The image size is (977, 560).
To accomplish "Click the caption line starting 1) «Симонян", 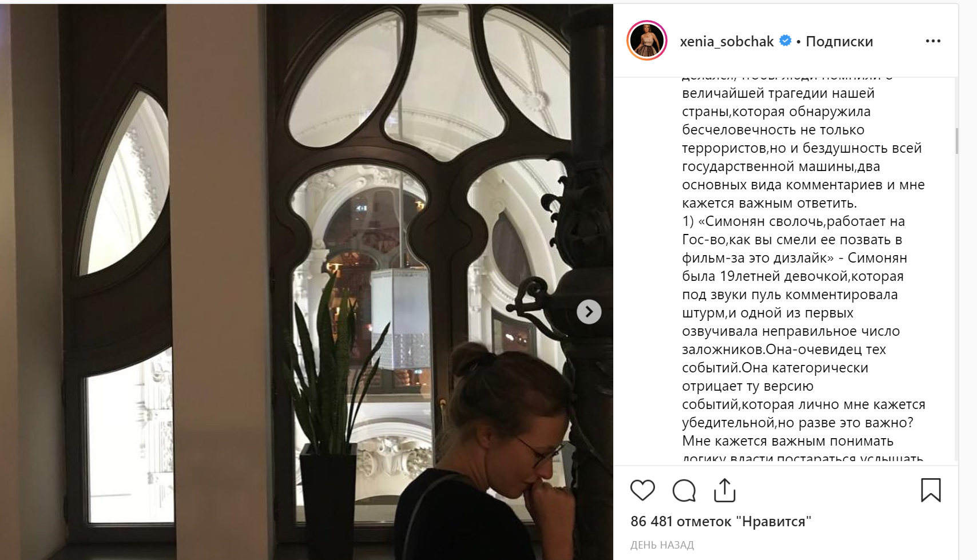I will point(793,221).
